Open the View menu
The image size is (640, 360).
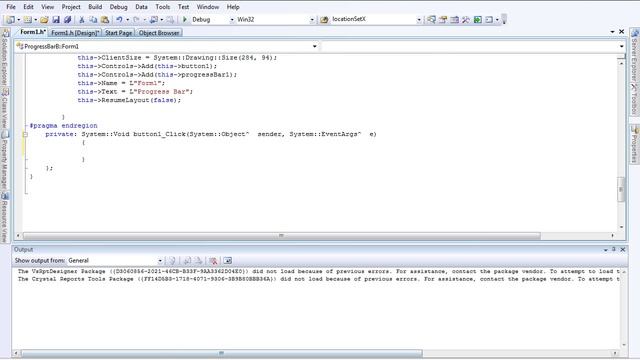[47, 7]
